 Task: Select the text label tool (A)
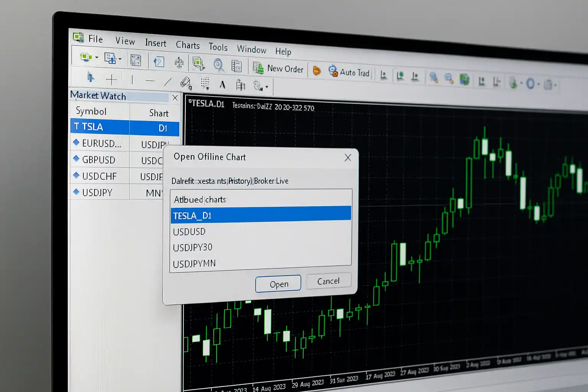pos(222,85)
